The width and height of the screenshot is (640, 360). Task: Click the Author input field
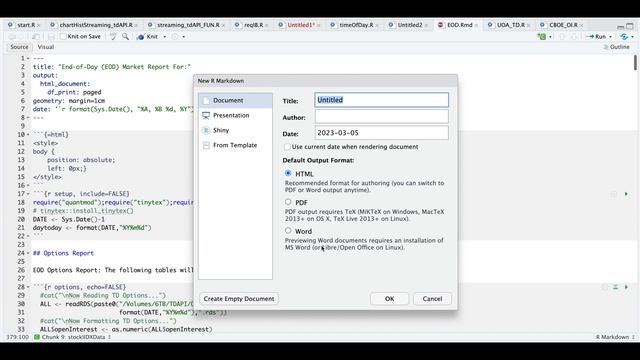click(382, 117)
